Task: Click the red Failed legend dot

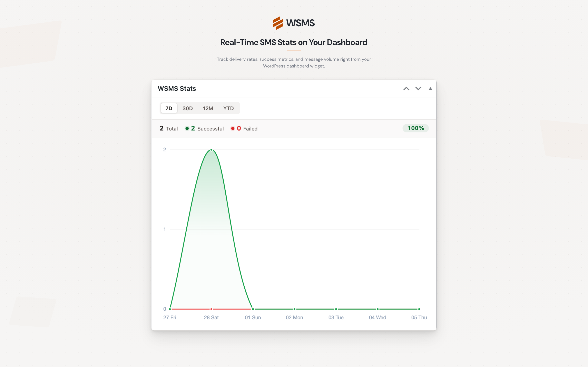Action: point(233,128)
